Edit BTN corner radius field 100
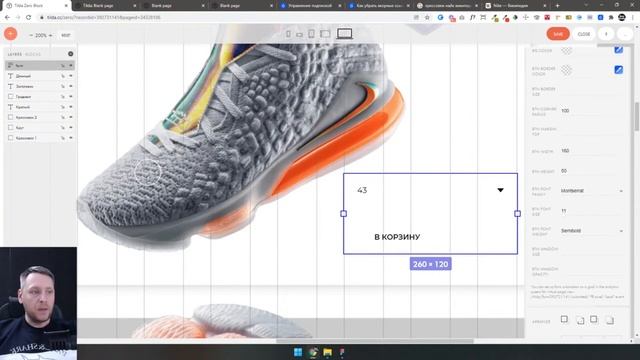This screenshot has height=360, width=640. click(592, 111)
